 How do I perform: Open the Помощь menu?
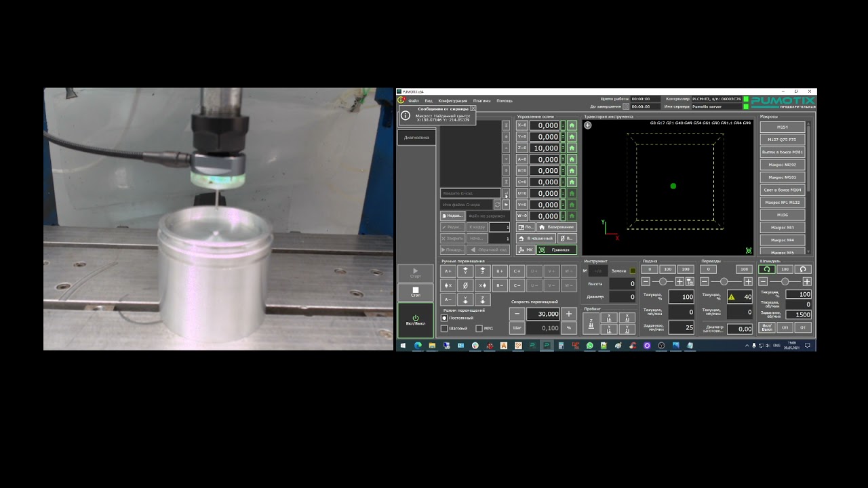(x=505, y=100)
